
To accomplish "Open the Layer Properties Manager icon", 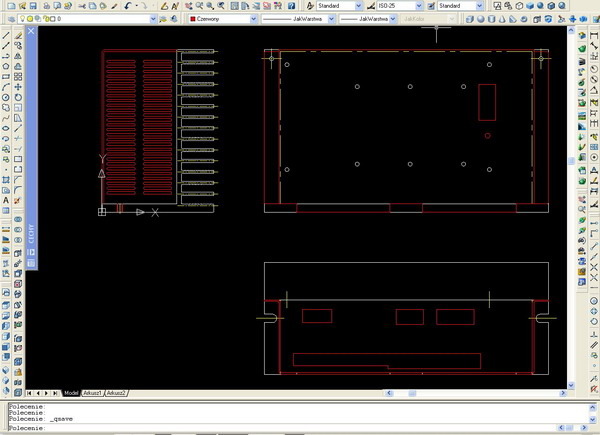I will click(x=11, y=19).
